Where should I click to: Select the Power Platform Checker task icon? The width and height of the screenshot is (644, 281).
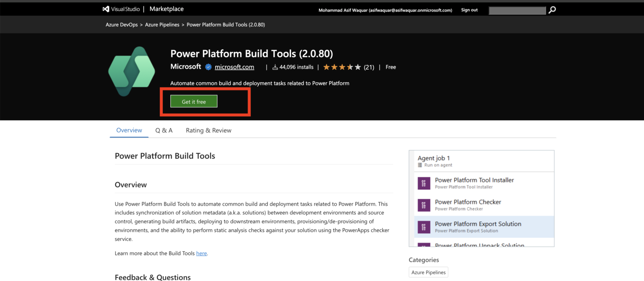[x=424, y=205]
